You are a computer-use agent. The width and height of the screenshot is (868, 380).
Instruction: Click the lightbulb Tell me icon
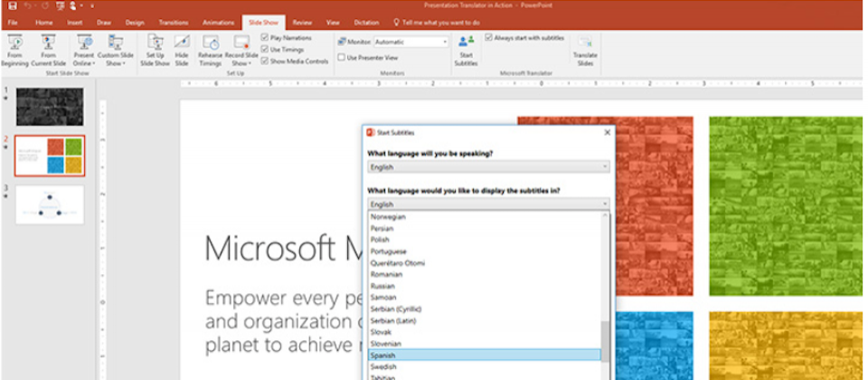[x=396, y=23]
